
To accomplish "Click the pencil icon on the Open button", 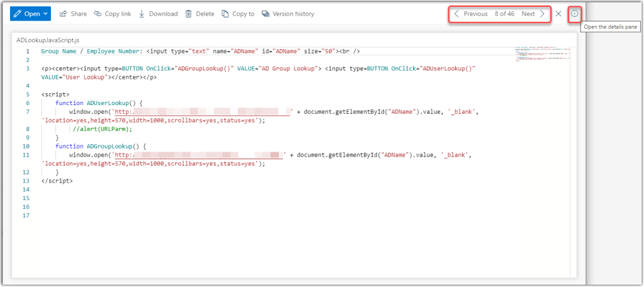I will point(17,14).
